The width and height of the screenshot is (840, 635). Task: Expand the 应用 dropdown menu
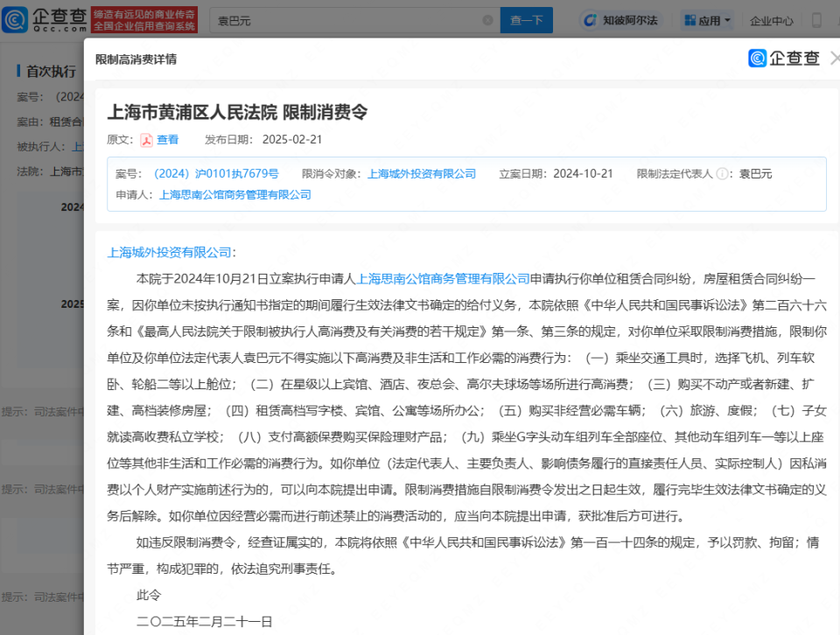(708, 20)
